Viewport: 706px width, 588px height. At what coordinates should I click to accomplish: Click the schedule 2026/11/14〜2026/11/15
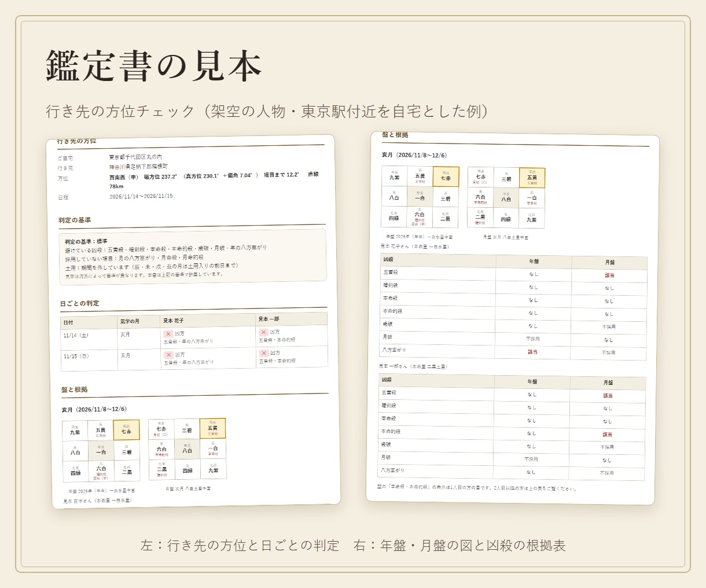(141, 196)
